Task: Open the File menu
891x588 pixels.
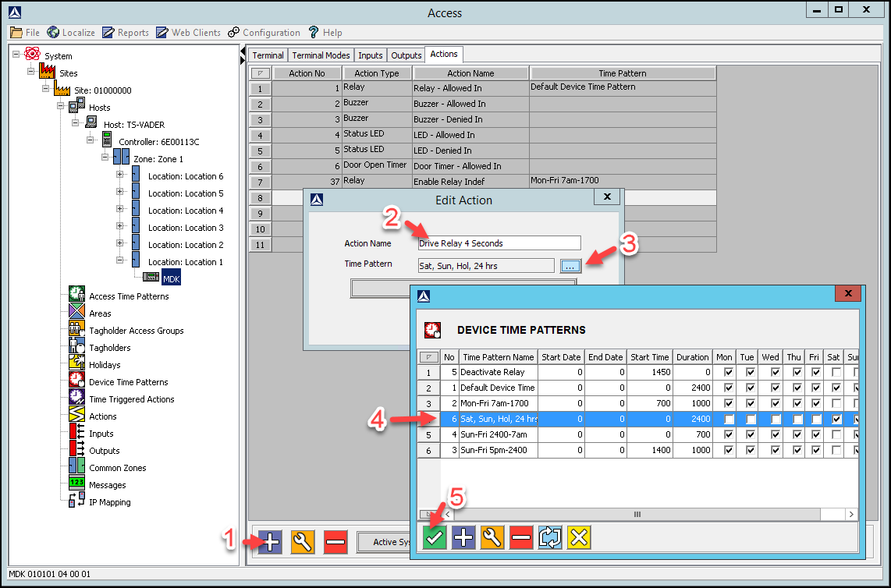Action: pos(25,33)
